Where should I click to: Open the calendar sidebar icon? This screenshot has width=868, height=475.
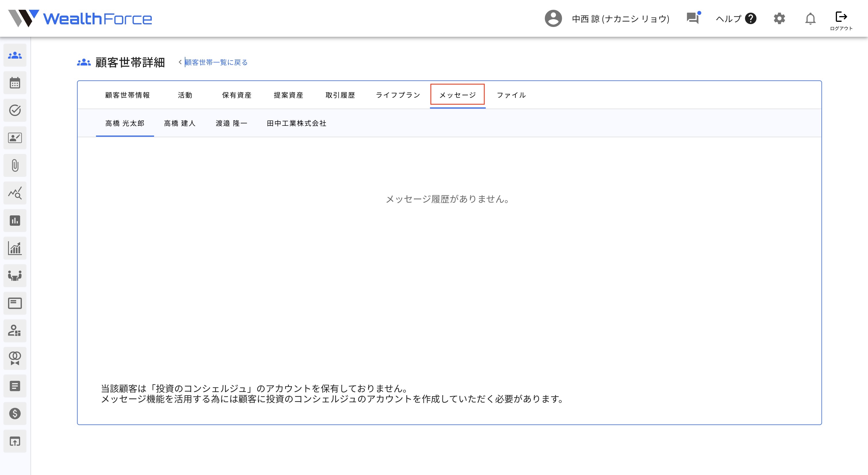click(15, 83)
